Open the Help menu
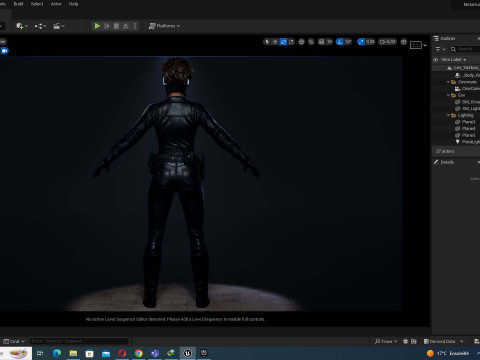The image size is (480, 360). (x=73, y=4)
